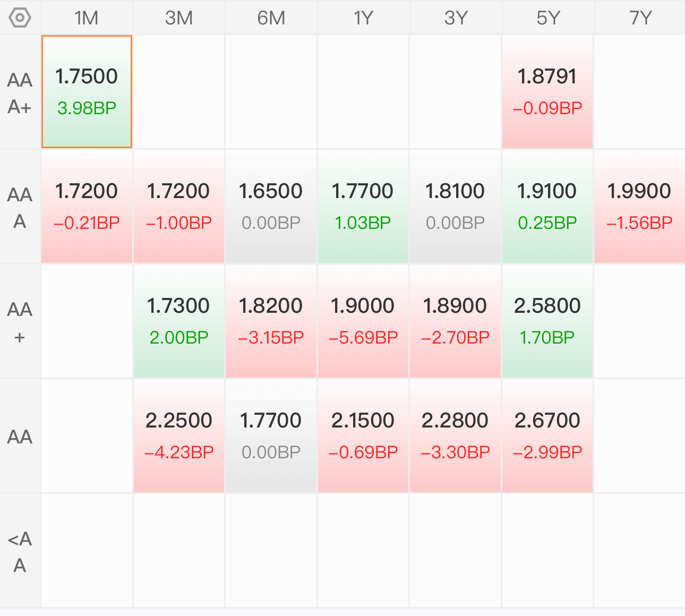Open the AA 5Y cell 2.6700
The image size is (685, 616).
tap(547, 435)
